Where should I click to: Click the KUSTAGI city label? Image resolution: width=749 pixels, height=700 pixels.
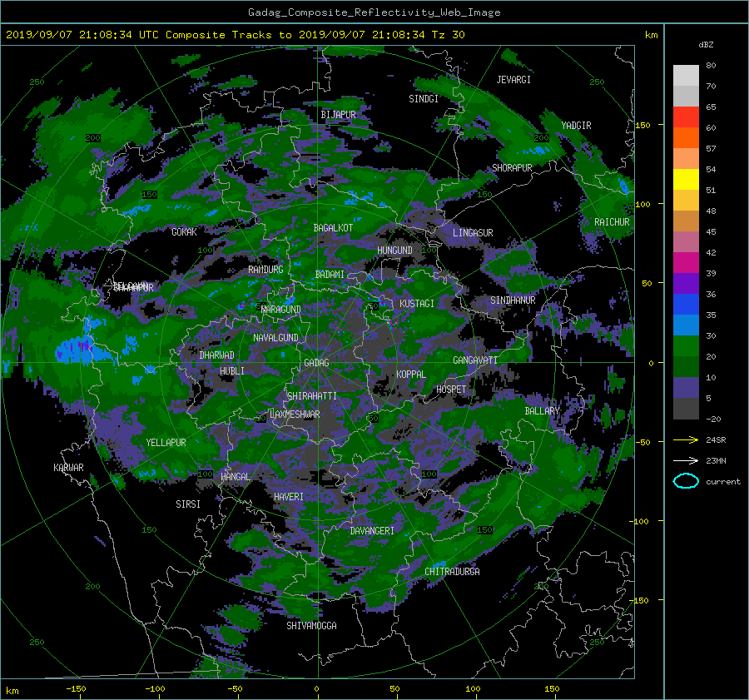point(417,304)
